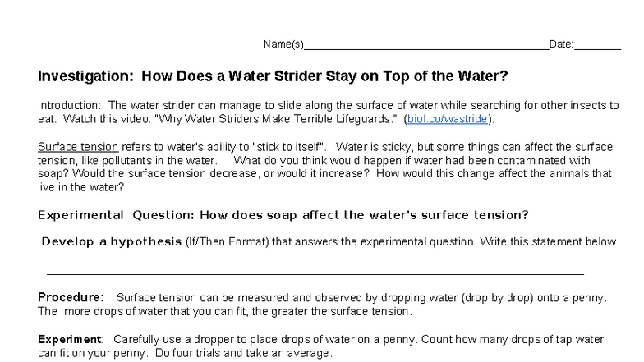Click the 'Name(s)' label text
Image resolution: width=644 pixels, height=362 pixels.
[x=283, y=44]
